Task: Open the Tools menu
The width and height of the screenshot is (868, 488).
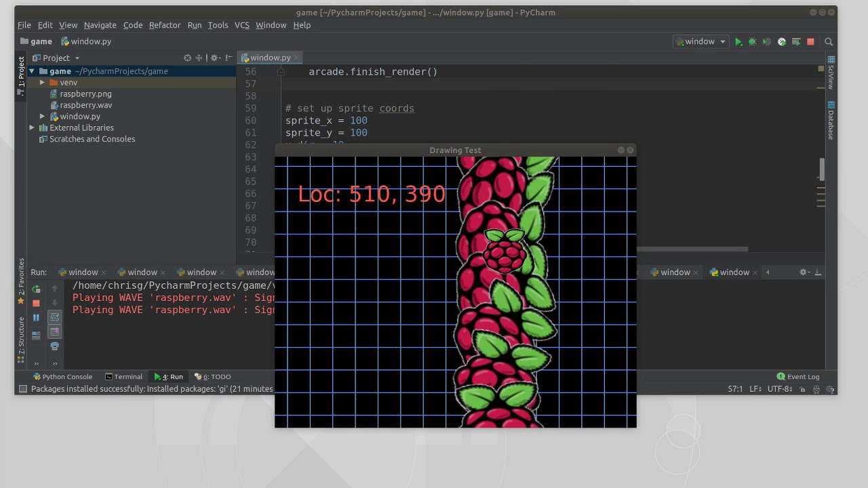Action: coord(218,25)
